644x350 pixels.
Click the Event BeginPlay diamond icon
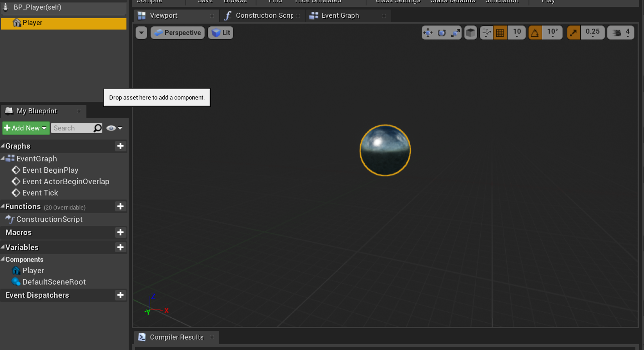(16, 170)
